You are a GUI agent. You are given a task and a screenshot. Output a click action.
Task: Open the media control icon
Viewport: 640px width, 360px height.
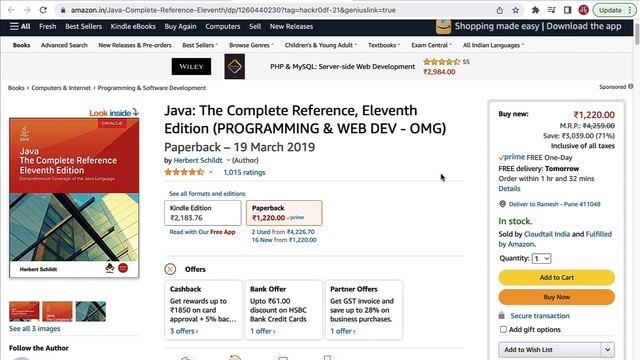click(x=551, y=10)
